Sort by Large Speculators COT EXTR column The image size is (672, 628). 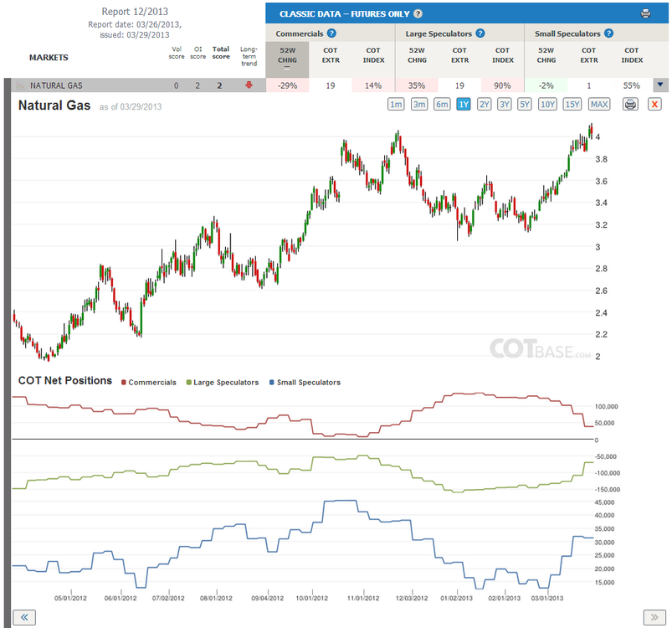pos(459,55)
